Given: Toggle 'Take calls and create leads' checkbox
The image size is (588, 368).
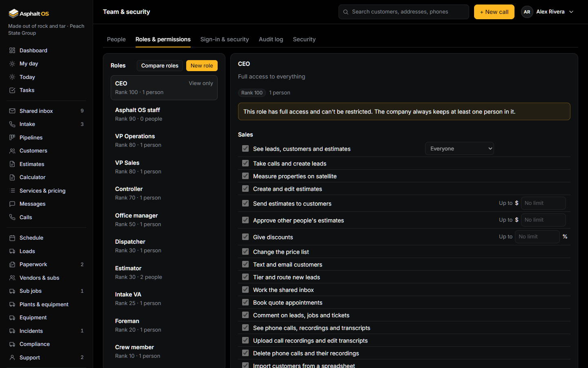Looking at the screenshot, I should click(x=245, y=163).
